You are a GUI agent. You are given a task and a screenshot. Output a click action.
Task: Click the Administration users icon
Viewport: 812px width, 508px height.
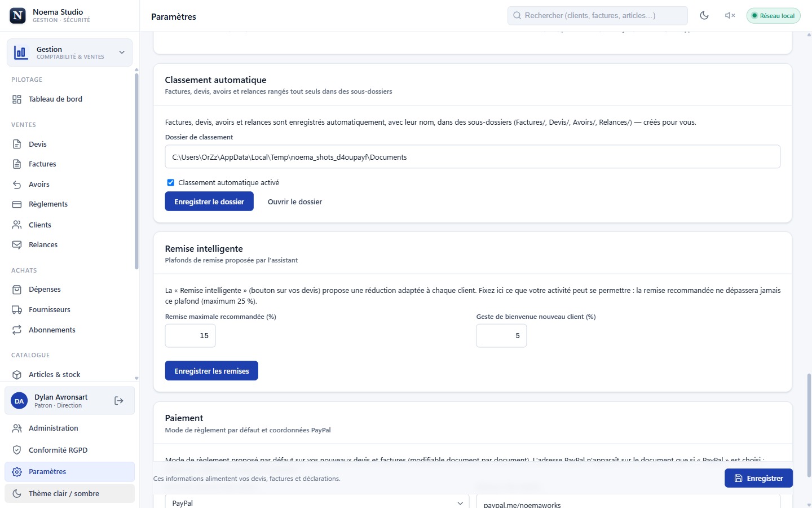17,428
